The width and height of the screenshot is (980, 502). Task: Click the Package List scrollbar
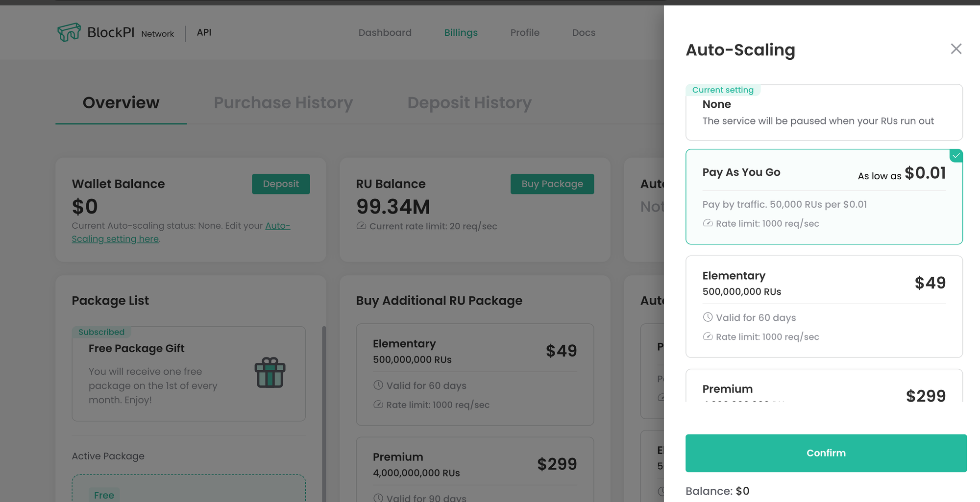[324, 411]
